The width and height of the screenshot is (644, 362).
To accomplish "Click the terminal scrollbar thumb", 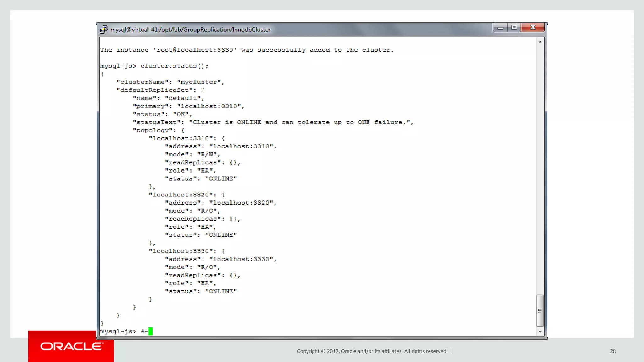I will pyautogui.click(x=540, y=310).
